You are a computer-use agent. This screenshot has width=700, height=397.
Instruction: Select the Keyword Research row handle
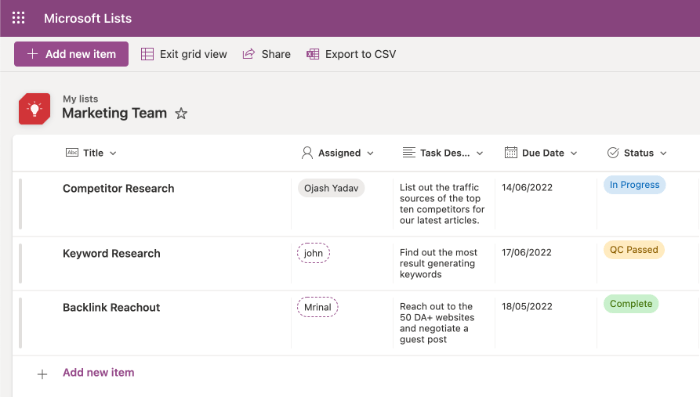(x=20, y=263)
